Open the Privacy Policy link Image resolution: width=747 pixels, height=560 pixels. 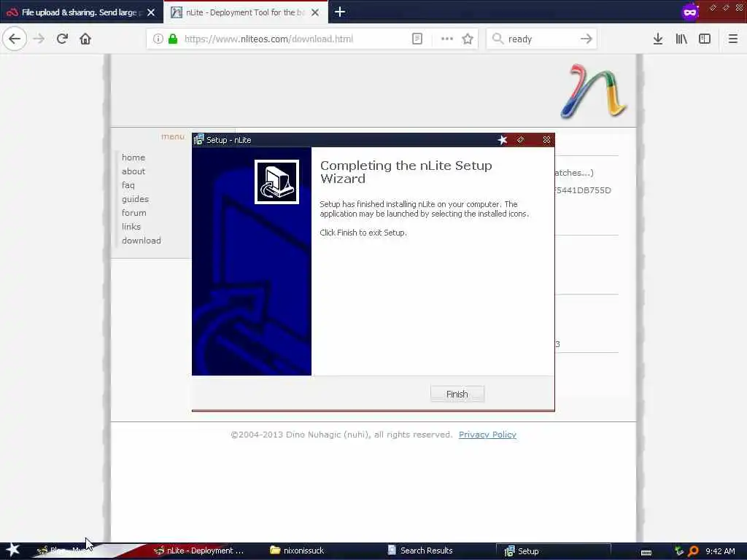487,435
